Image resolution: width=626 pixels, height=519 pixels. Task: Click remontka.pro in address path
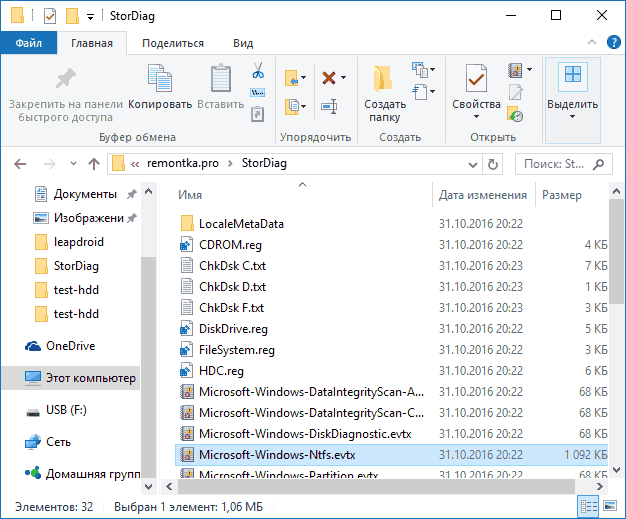(183, 163)
